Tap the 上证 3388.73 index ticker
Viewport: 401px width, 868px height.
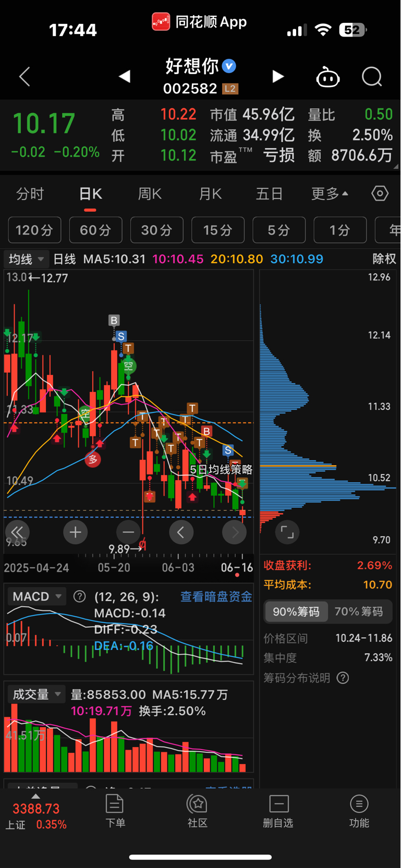pyautogui.click(x=36, y=816)
